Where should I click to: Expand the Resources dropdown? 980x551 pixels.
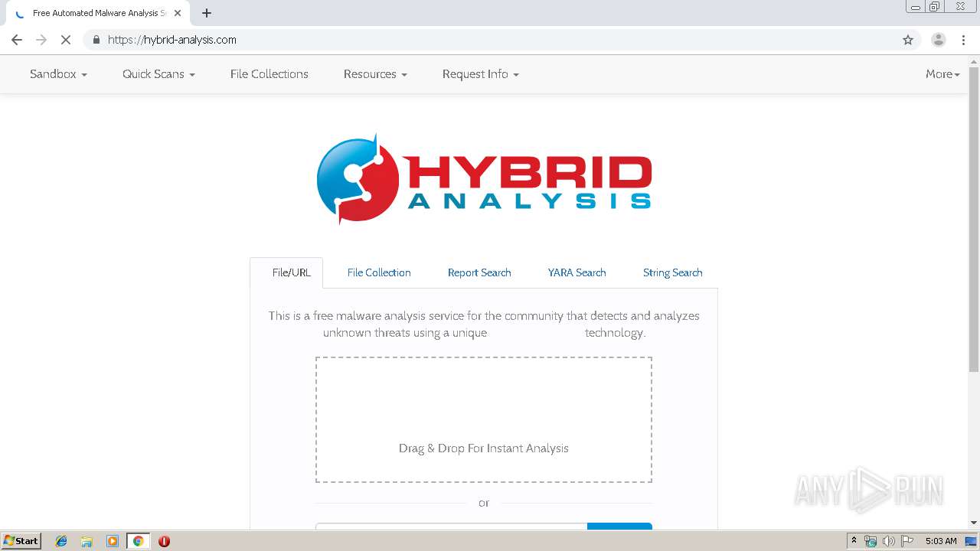click(x=375, y=74)
